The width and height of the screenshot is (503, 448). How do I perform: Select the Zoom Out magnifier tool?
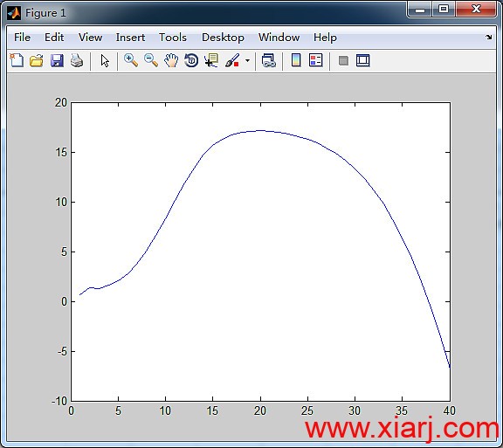point(151,60)
